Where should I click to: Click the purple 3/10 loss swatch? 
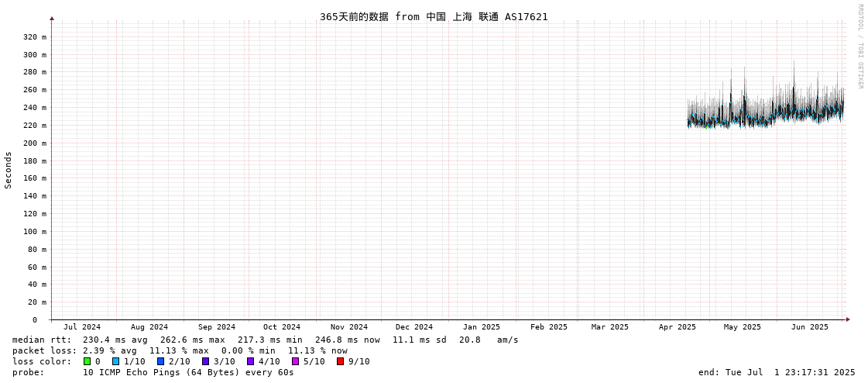coord(205,361)
